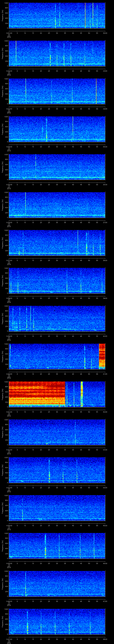Open the spectrogram panel starting at 6:47:00

57,622
